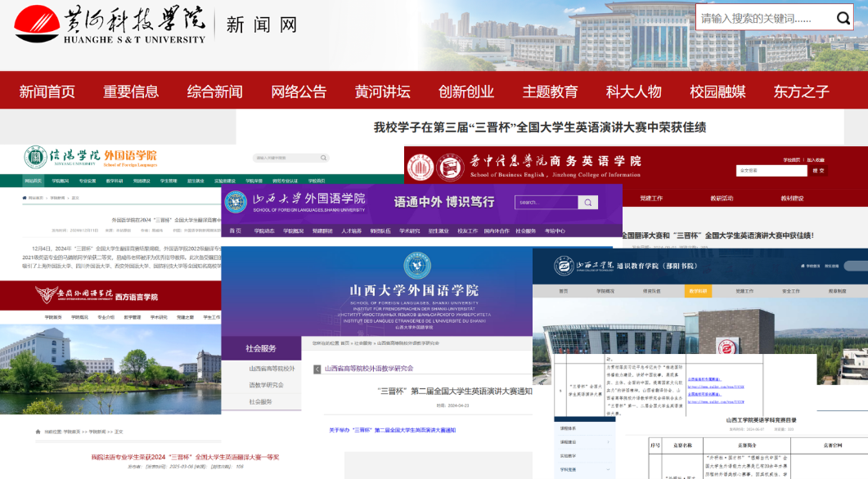Click the 提交 button on Jinzhong College page
This screenshot has width=868, height=479.
click(x=819, y=171)
